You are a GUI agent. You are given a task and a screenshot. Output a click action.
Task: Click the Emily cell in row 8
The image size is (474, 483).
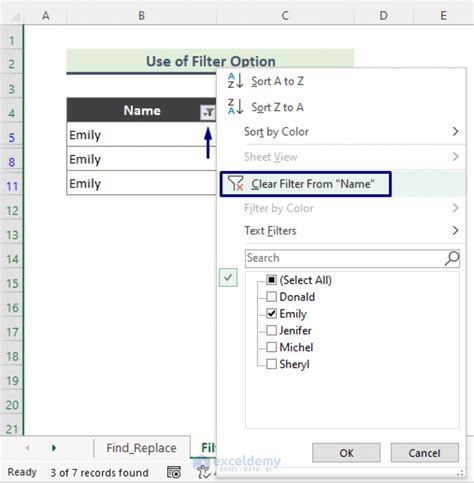(x=141, y=159)
